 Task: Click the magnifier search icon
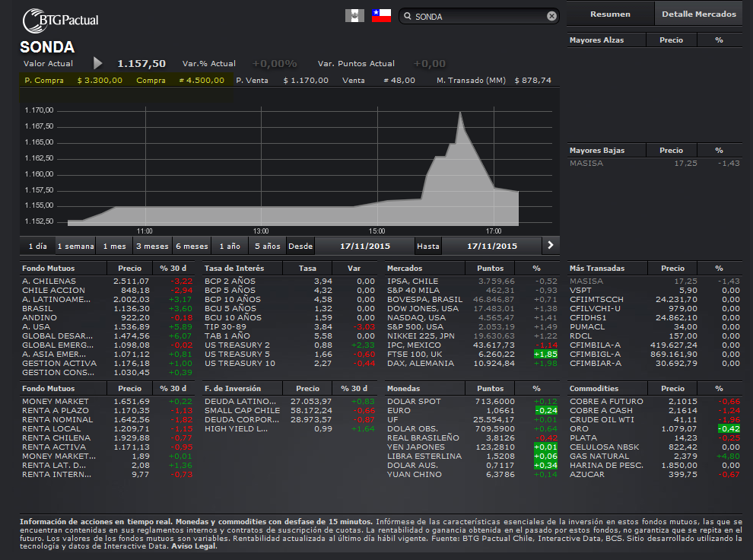coord(408,16)
